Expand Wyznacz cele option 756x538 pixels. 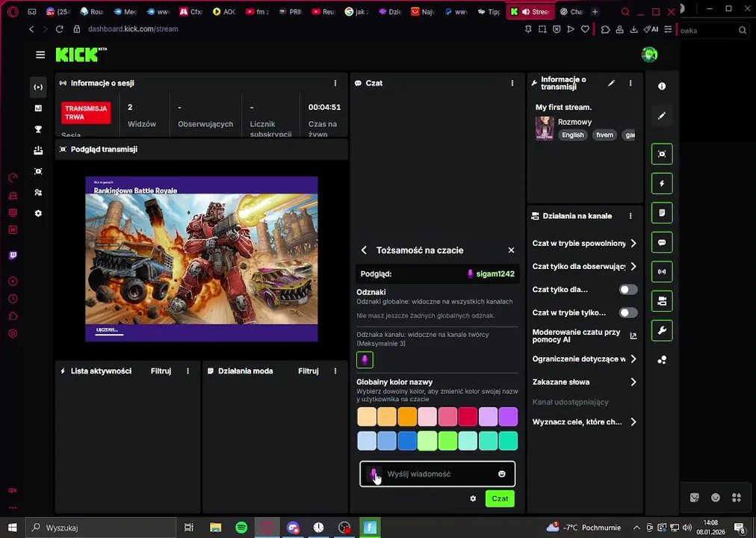click(633, 422)
